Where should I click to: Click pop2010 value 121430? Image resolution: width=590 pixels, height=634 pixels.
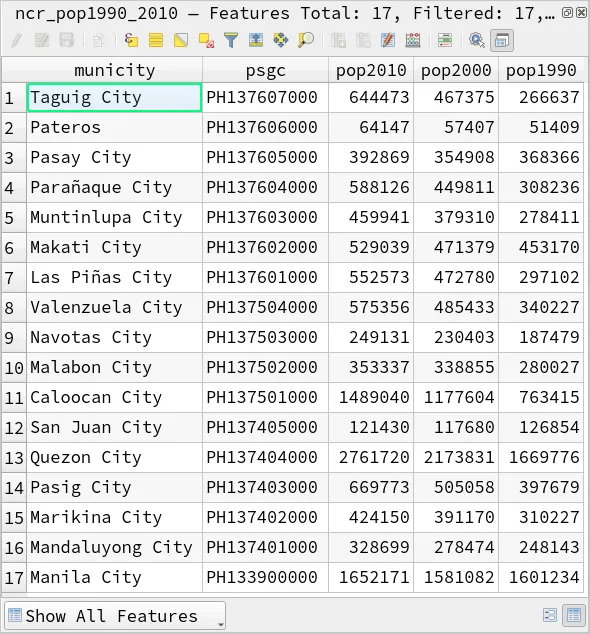[371, 427]
